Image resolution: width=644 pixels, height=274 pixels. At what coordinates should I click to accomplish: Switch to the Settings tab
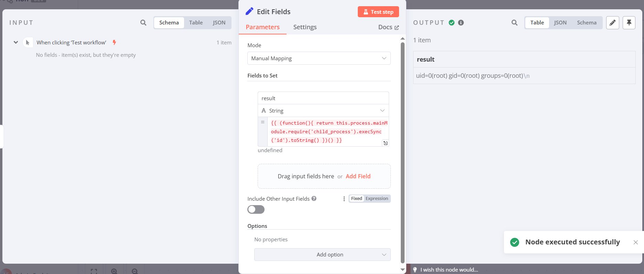coord(305,27)
